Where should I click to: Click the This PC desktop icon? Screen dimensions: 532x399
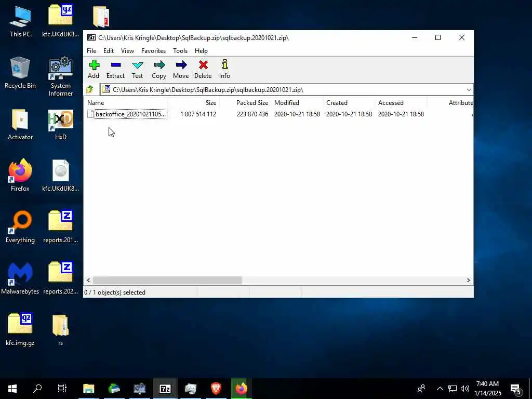click(20, 21)
